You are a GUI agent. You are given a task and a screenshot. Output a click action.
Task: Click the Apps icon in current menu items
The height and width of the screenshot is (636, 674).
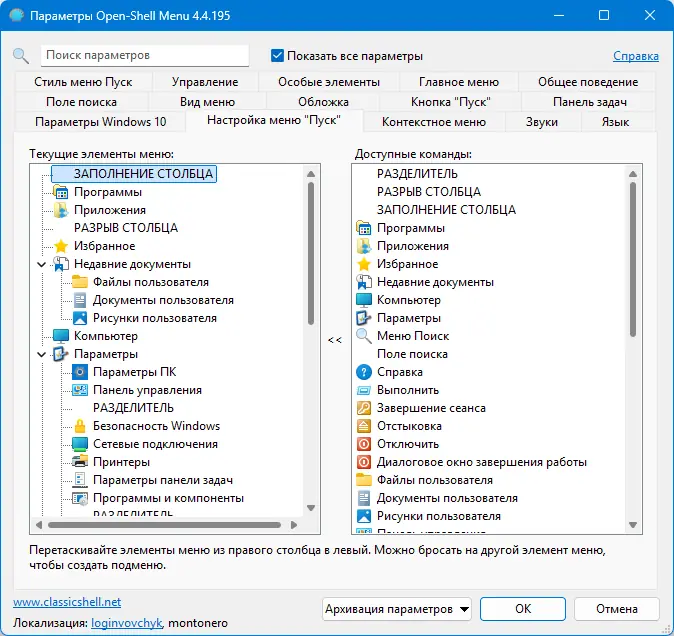pyautogui.click(x=61, y=210)
